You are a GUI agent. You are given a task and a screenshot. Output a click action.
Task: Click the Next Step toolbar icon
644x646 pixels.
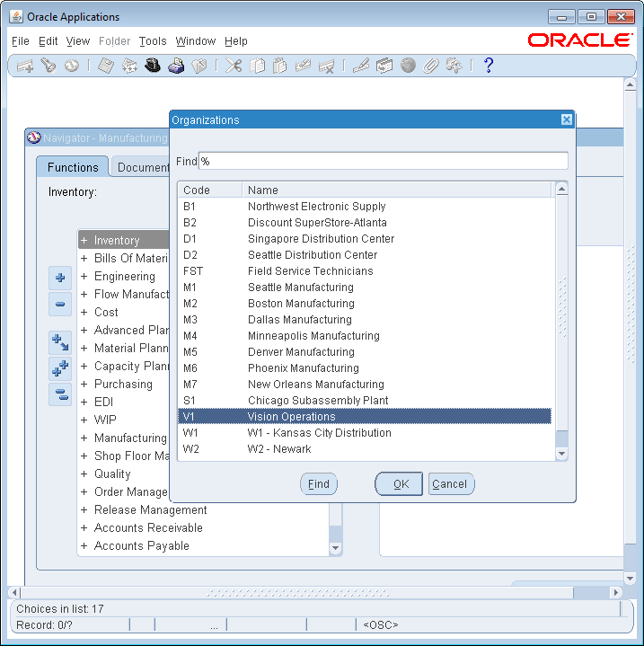tap(129, 66)
